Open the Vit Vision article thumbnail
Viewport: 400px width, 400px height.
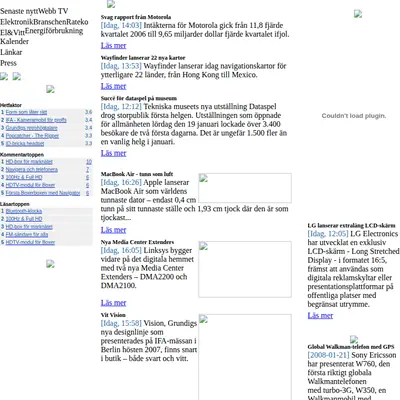[245, 357]
